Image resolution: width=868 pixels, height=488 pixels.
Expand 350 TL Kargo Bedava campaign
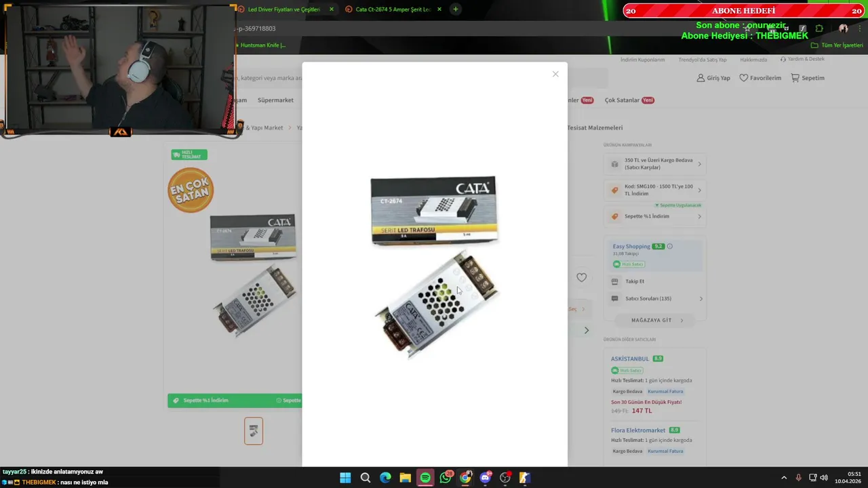pos(655,164)
